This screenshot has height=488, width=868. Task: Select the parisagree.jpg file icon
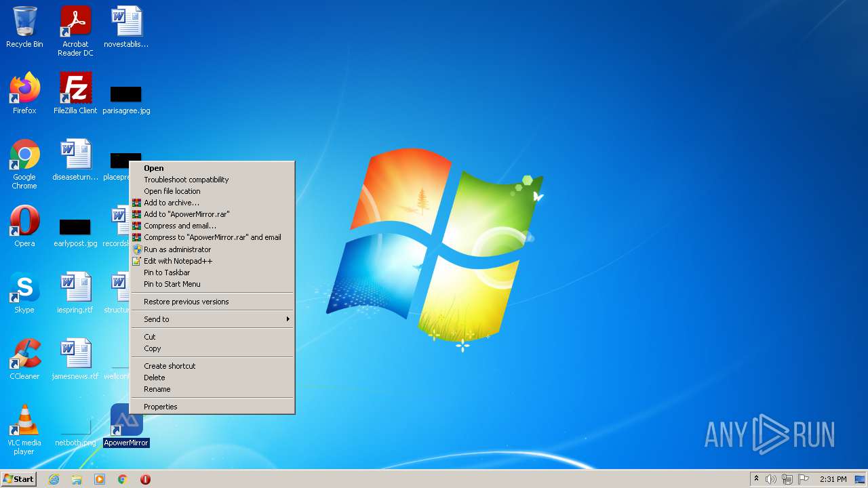[126, 98]
